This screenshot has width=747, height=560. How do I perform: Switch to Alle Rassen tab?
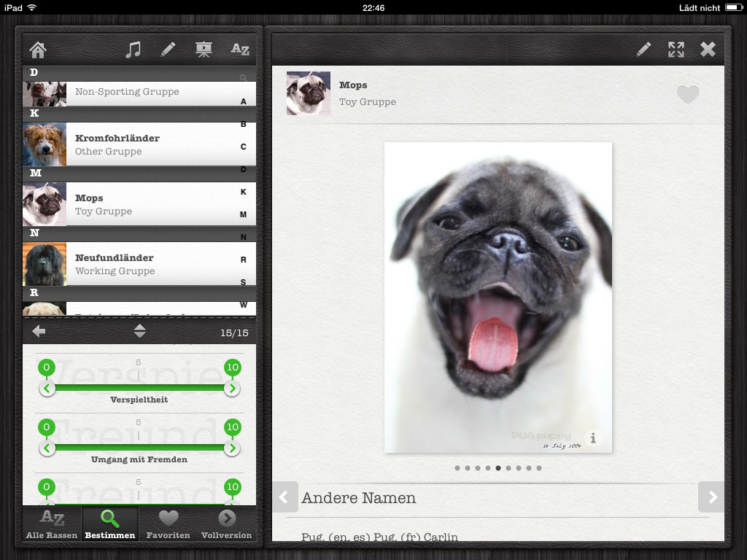click(52, 524)
